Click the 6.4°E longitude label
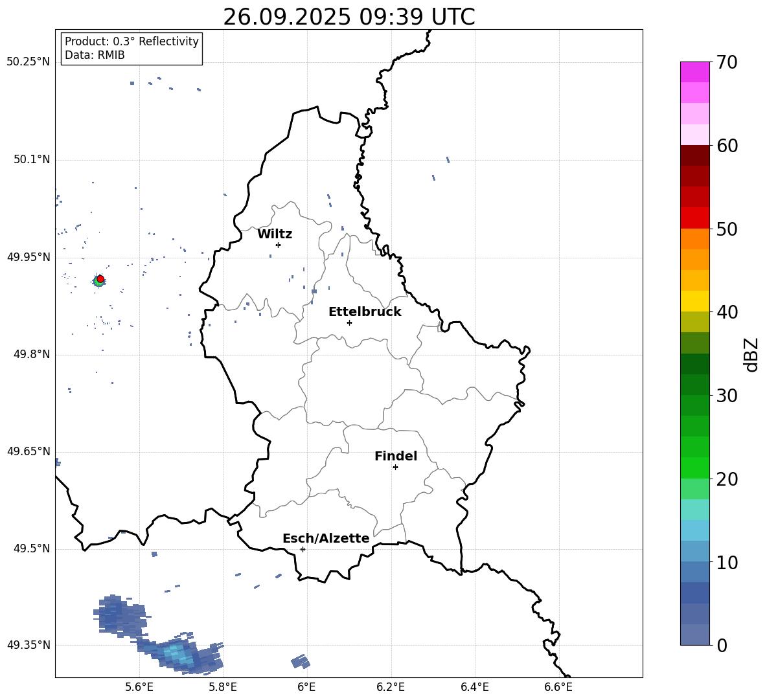767x700 pixels. tap(474, 687)
